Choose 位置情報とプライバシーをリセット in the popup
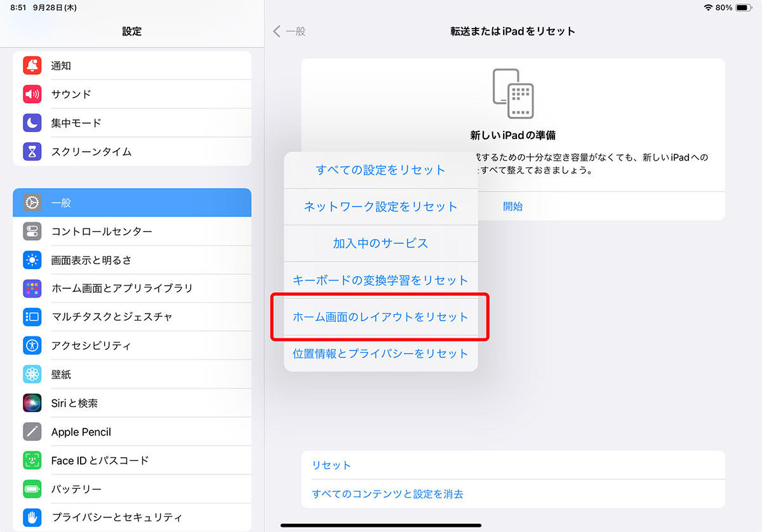The image size is (762, 532). coord(381,354)
